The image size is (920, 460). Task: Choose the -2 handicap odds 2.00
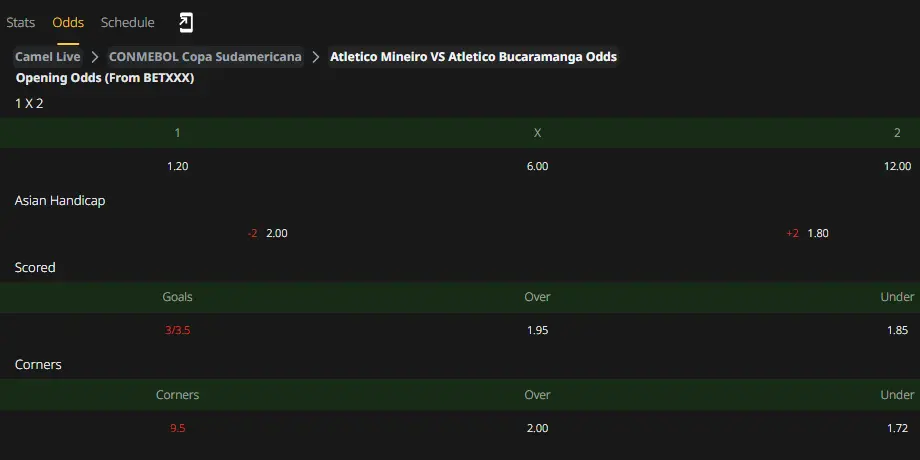click(x=277, y=233)
